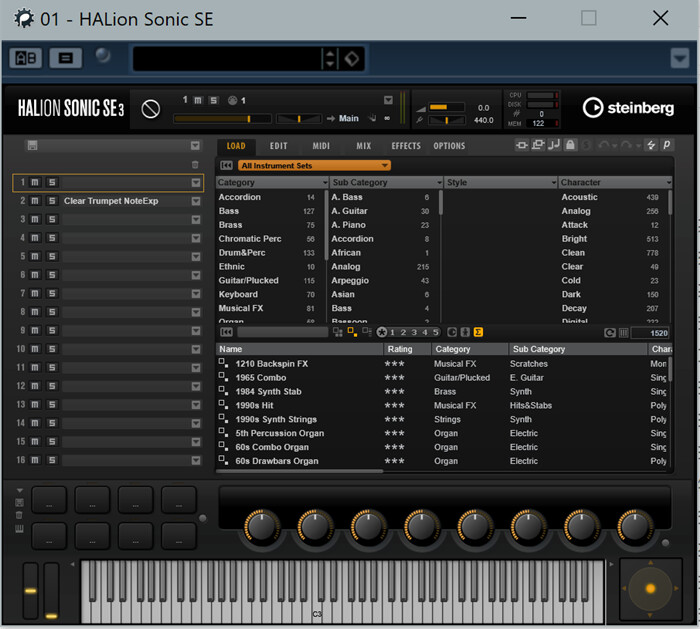Image resolution: width=700 pixels, height=629 pixels.
Task: Click the trigger pads trash icon
Action: [19, 516]
